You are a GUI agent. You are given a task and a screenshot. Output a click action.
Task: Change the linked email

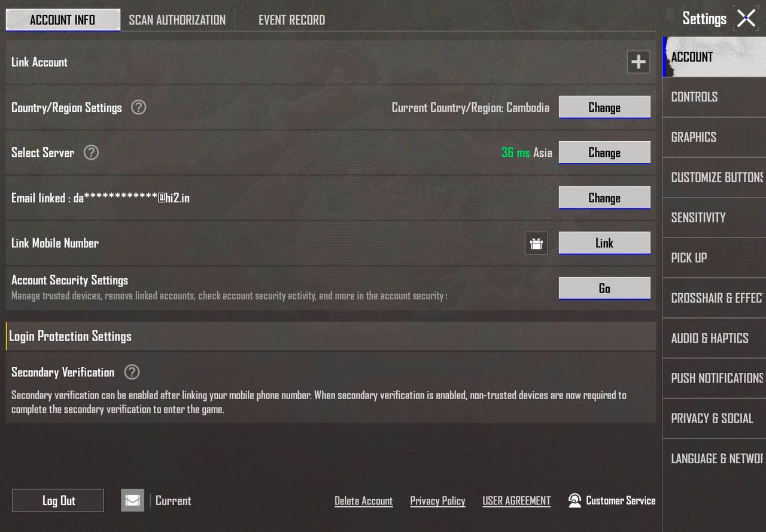pos(604,198)
